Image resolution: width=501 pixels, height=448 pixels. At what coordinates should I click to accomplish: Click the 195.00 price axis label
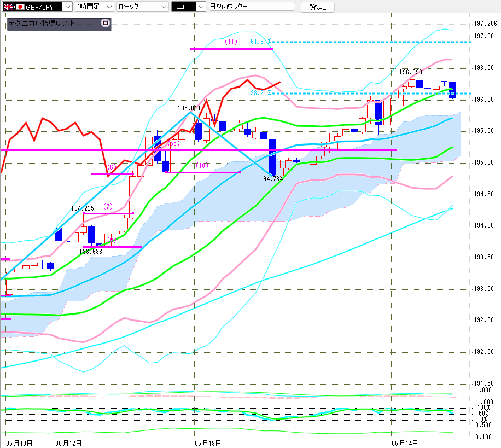[483, 162]
